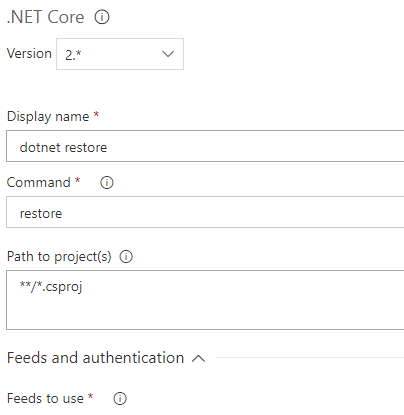Screen dimensions: 404x415
Task: Collapse section with Feeds and authentication chevron
Action: point(199,359)
